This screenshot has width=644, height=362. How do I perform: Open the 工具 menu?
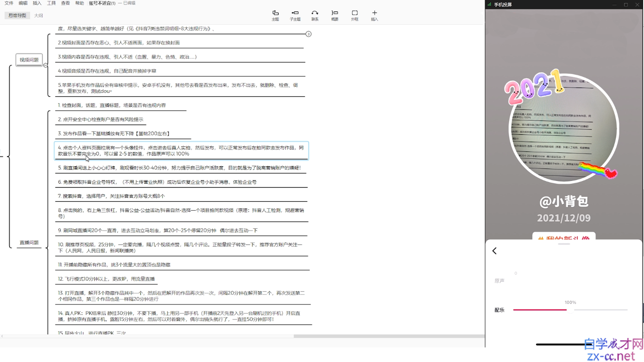click(x=51, y=3)
